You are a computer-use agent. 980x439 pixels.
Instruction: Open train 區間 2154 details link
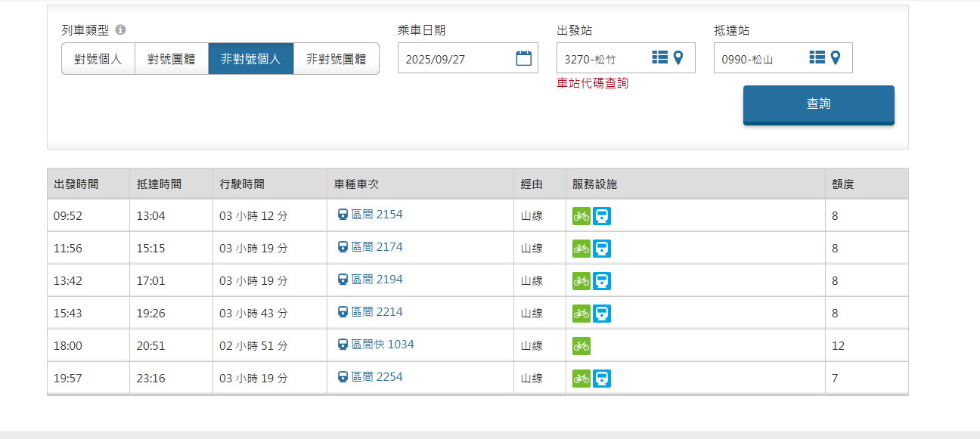point(377,215)
